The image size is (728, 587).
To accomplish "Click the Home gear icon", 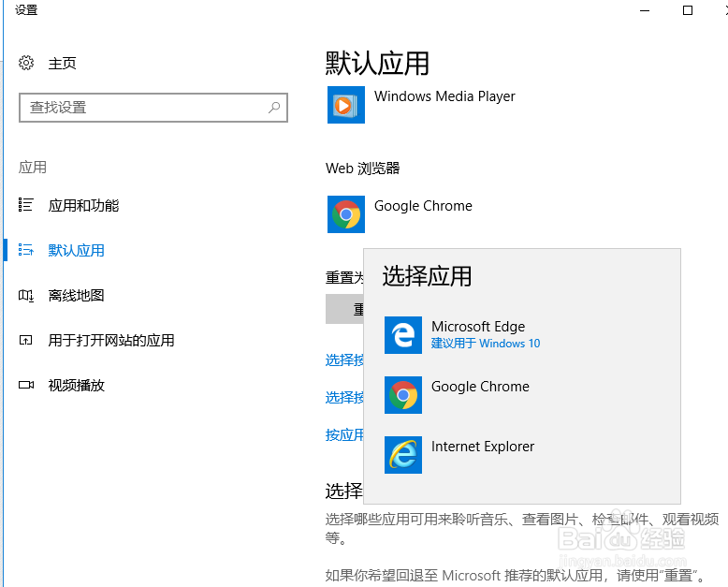I will tap(26, 63).
